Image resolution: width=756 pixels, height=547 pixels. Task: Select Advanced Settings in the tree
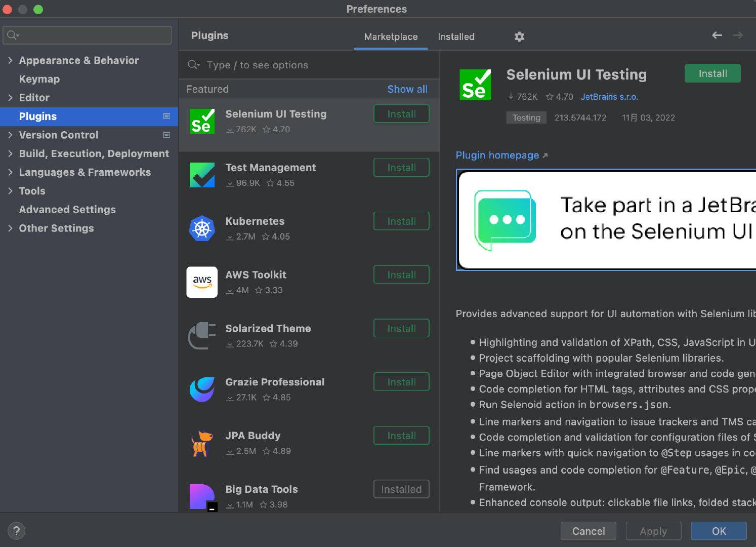[x=67, y=210]
